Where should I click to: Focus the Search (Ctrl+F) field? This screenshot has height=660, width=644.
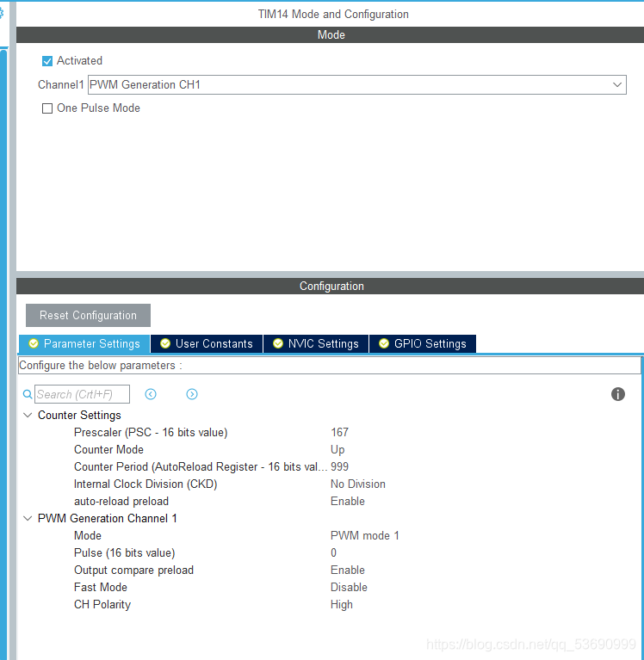pos(82,394)
